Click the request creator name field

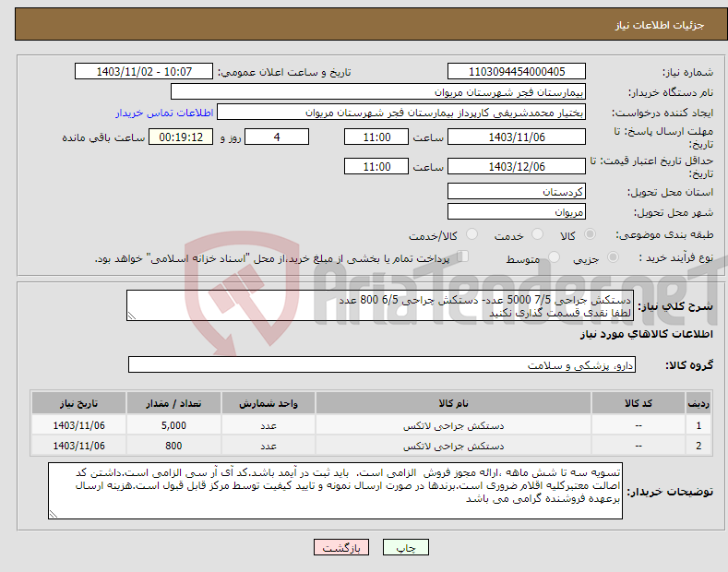coord(401,113)
